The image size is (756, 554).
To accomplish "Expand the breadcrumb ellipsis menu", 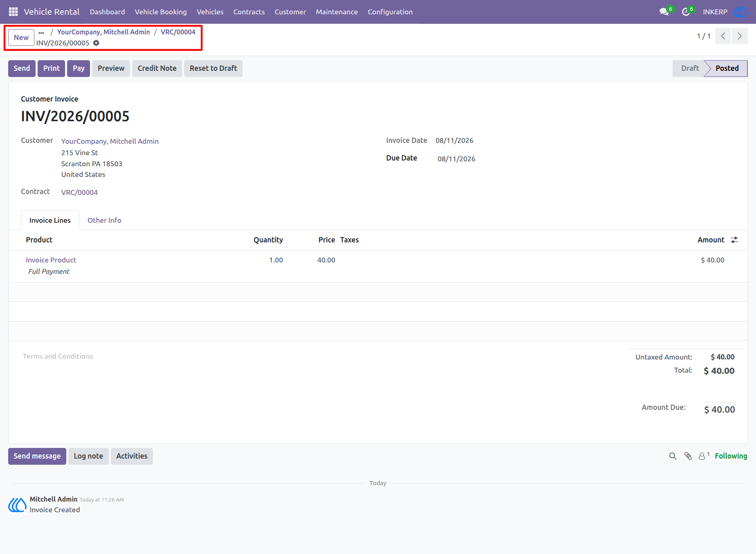I will 41,32.
